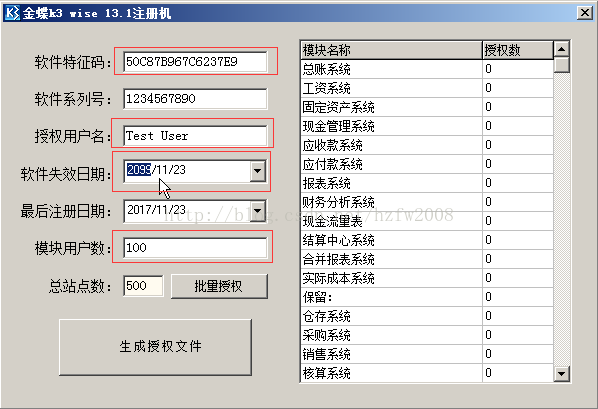
Task: Click the 总站点数 field showing 500
Action: (x=143, y=286)
